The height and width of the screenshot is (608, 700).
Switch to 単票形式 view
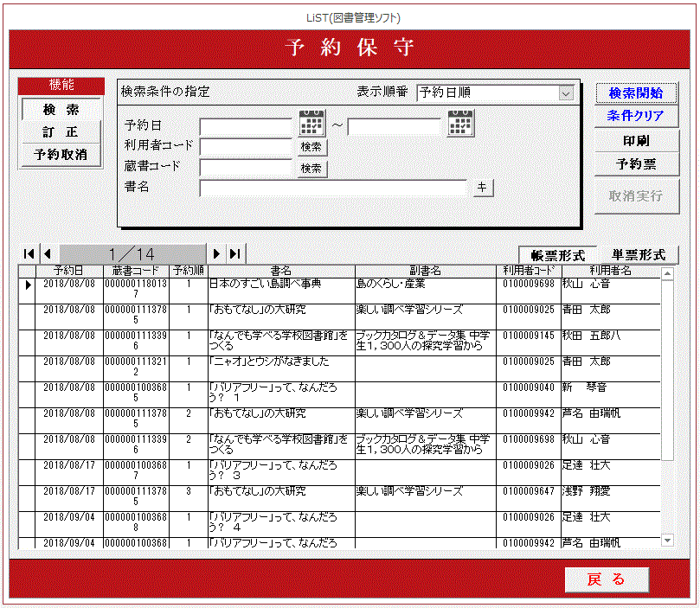pos(639,255)
